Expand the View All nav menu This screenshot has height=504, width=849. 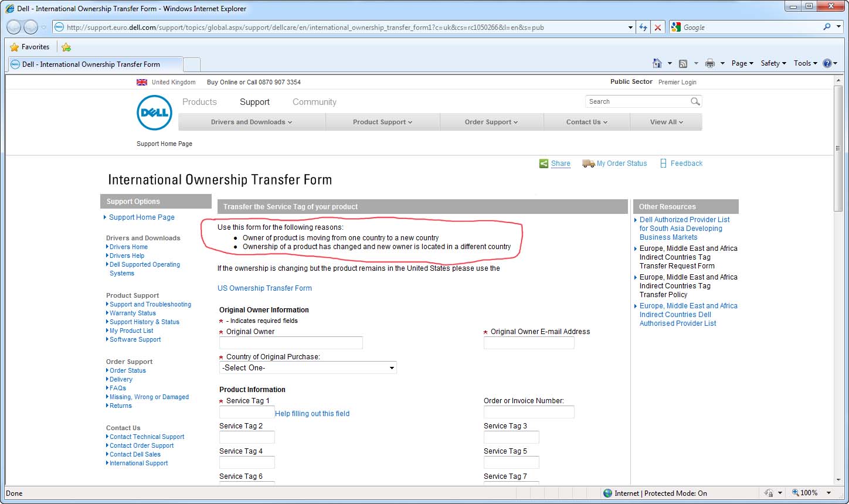coord(666,122)
